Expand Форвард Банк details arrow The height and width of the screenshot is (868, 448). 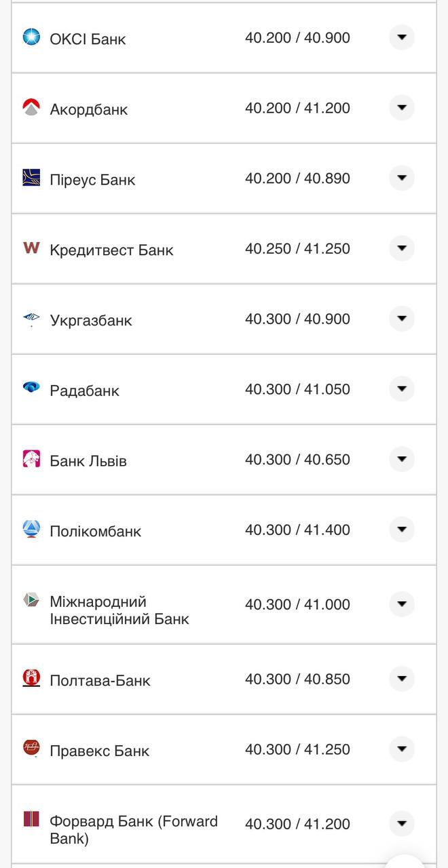tap(402, 824)
